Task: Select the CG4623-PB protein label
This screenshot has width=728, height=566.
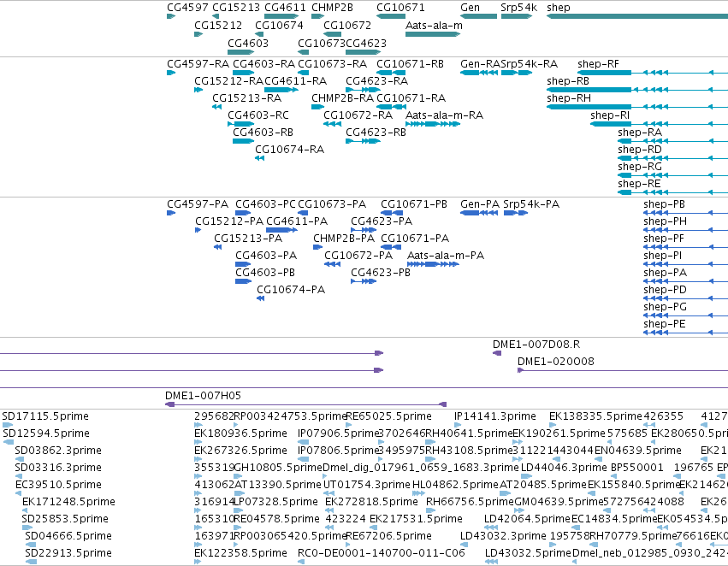Action: pos(380,273)
